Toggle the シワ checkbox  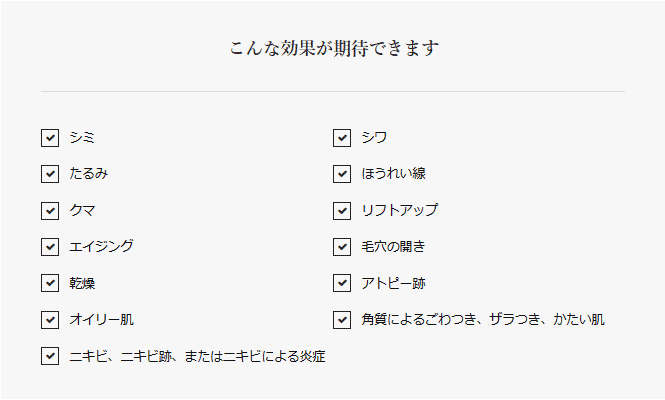(x=342, y=138)
